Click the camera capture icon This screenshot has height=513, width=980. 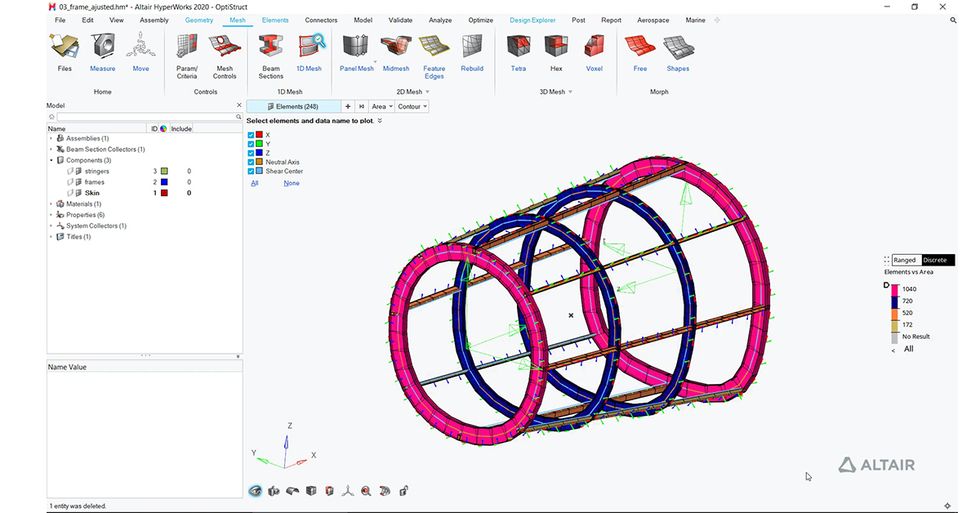point(274,491)
